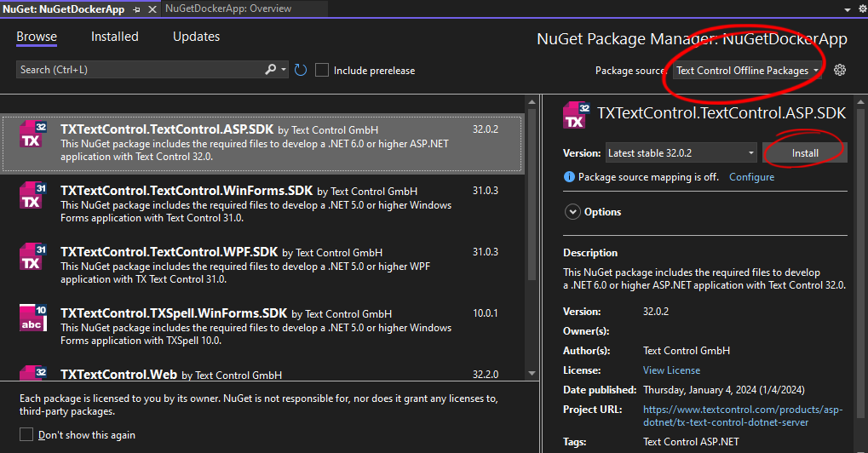Click the package list scroll down arrow
Viewport: 868px width, 453px height.
[532, 373]
